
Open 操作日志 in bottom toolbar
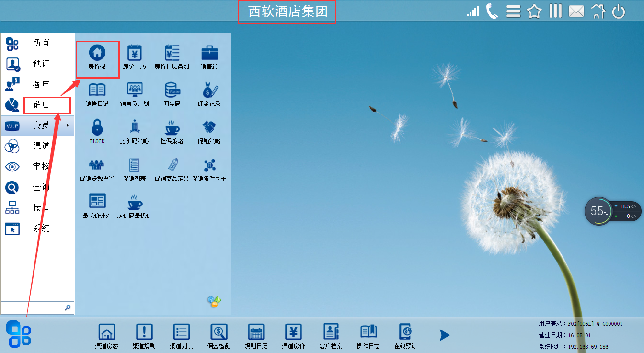(368, 336)
